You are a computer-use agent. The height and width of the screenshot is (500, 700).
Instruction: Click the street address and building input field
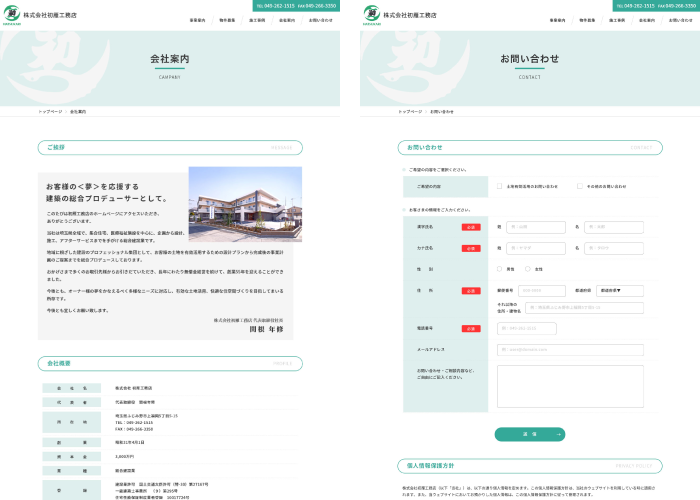coord(584,308)
